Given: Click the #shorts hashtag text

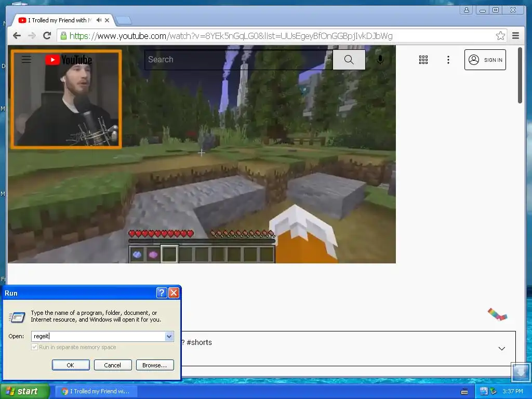Looking at the screenshot, I should (199, 342).
